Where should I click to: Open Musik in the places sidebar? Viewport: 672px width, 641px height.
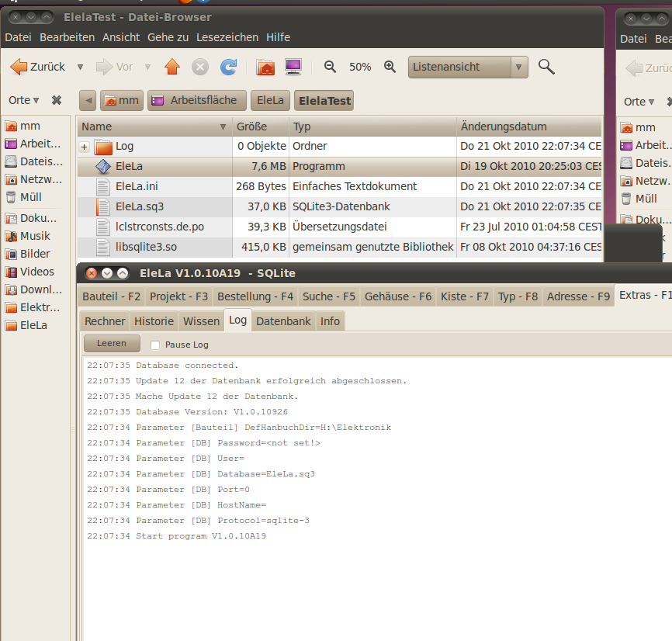[x=35, y=236]
